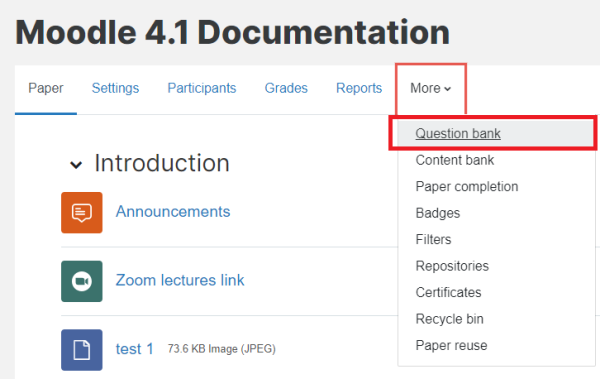Screen dimensions: 600x379
Task: Click the green Zoom lectures camera icon
Action: coord(82,281)
